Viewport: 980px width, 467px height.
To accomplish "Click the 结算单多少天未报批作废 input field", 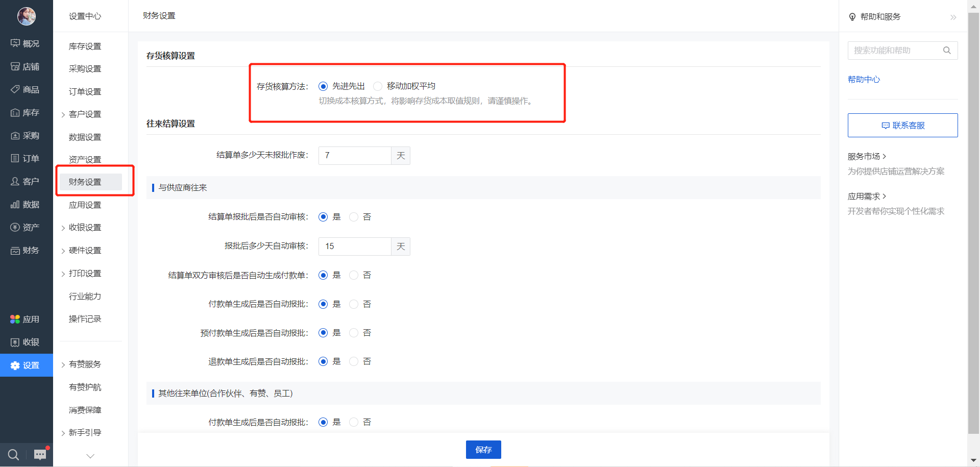I will pyautogui.click(x=354, y=156).
